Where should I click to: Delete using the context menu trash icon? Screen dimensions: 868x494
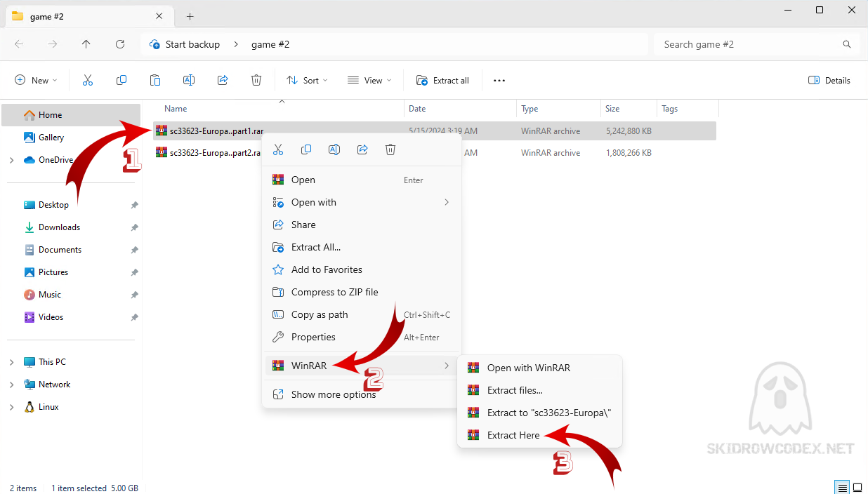tap(390, 149)
